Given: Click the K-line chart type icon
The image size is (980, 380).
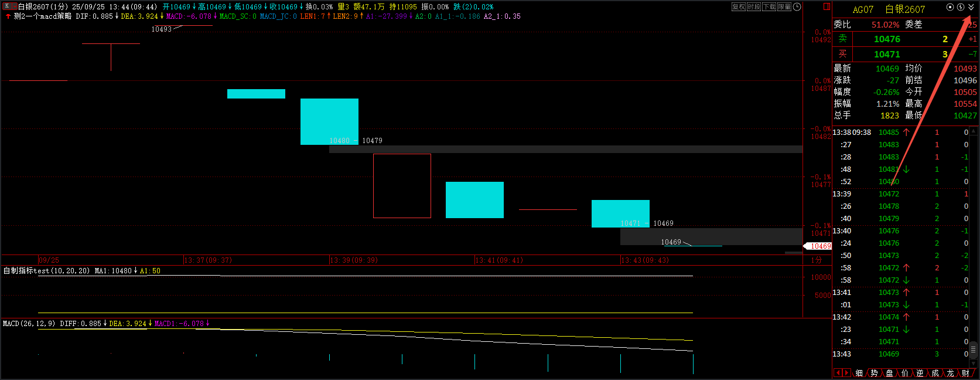Looking at the screenshot, I should [x=7, y=6].
